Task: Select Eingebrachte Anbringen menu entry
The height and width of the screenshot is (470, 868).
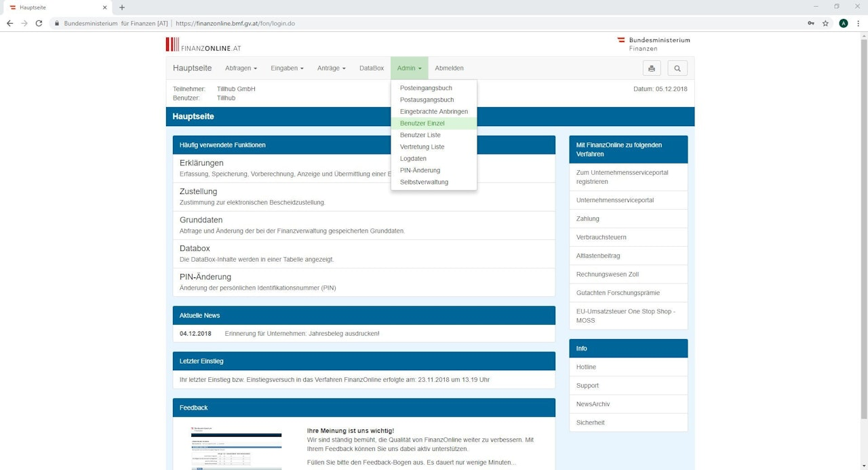Action: pos(434,111)
